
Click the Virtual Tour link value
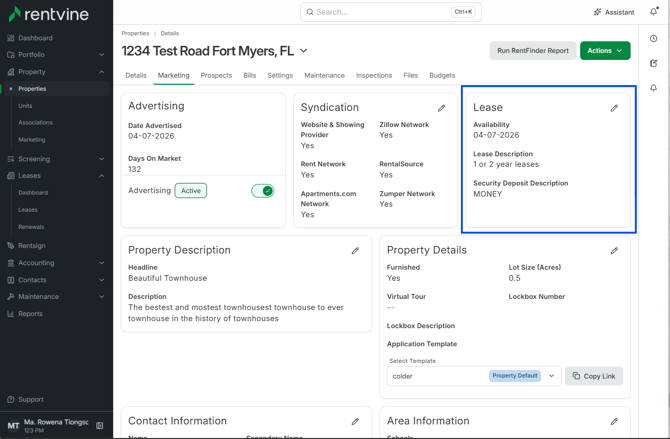[390, 307]
